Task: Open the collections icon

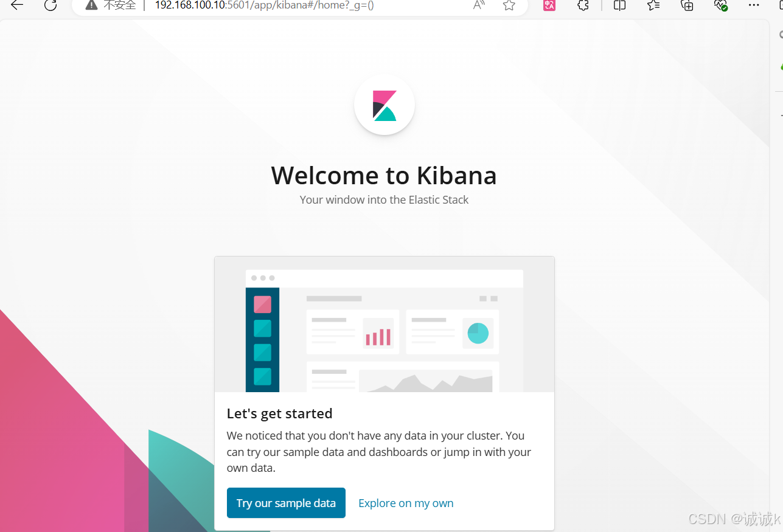Action: pos(687,5)
